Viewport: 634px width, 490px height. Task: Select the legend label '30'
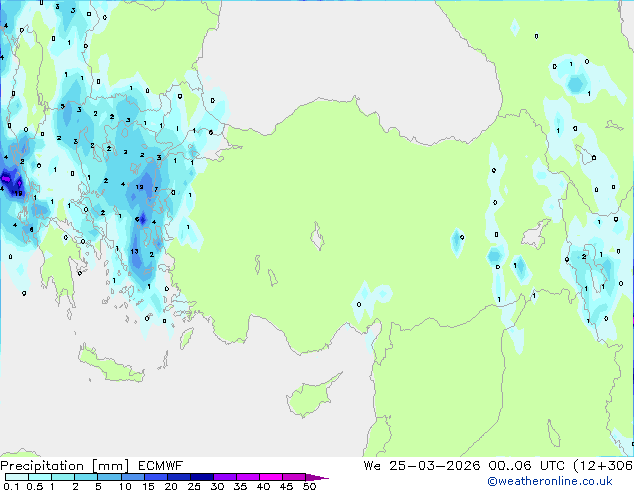point(217,486)
